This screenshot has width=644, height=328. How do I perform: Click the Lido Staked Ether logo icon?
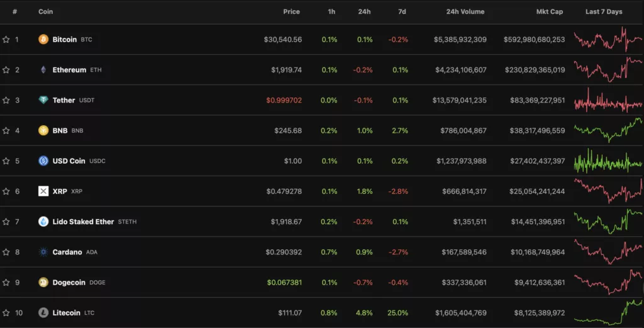(x=43, y=222)
